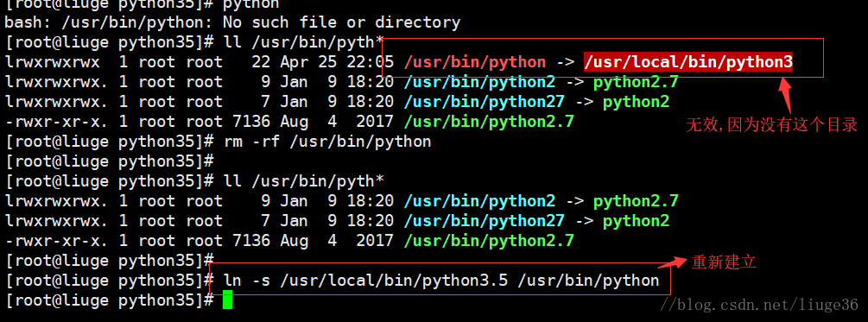Click the highlighted /usr/local/bin/python3 target path
This screenshot has width=868, height=322.
pos(688,62)
